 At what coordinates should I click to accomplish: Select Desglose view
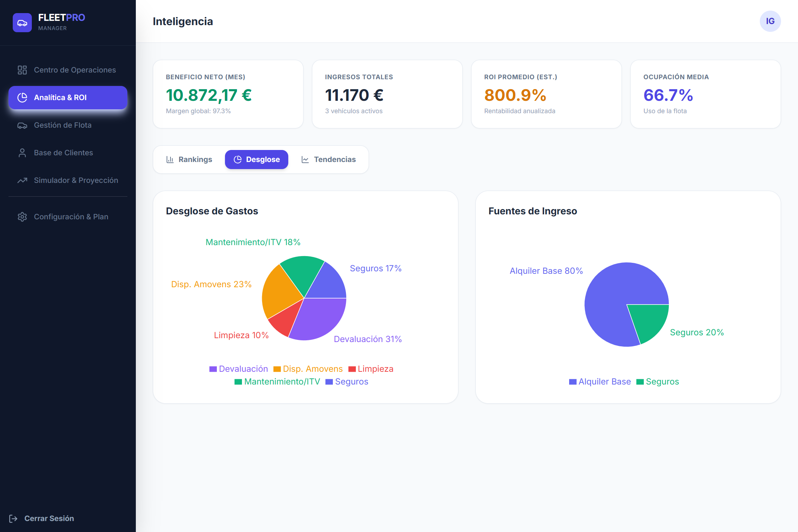point(256,159)
